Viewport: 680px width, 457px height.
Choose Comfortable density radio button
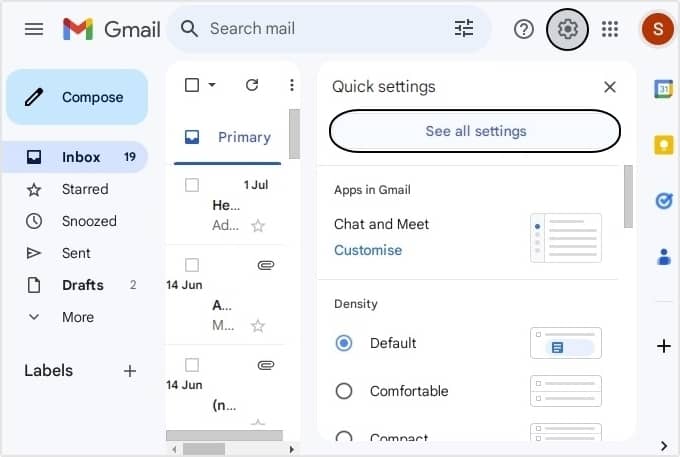pos(344,391)
